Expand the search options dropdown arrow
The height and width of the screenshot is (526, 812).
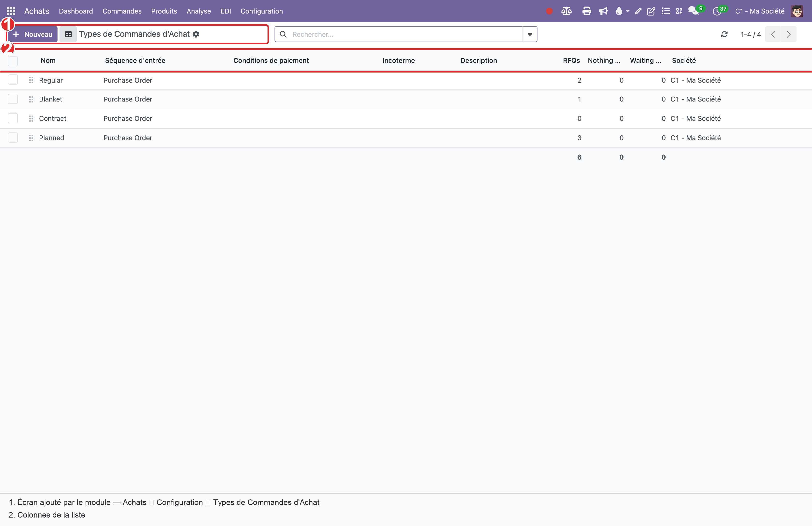530,34
